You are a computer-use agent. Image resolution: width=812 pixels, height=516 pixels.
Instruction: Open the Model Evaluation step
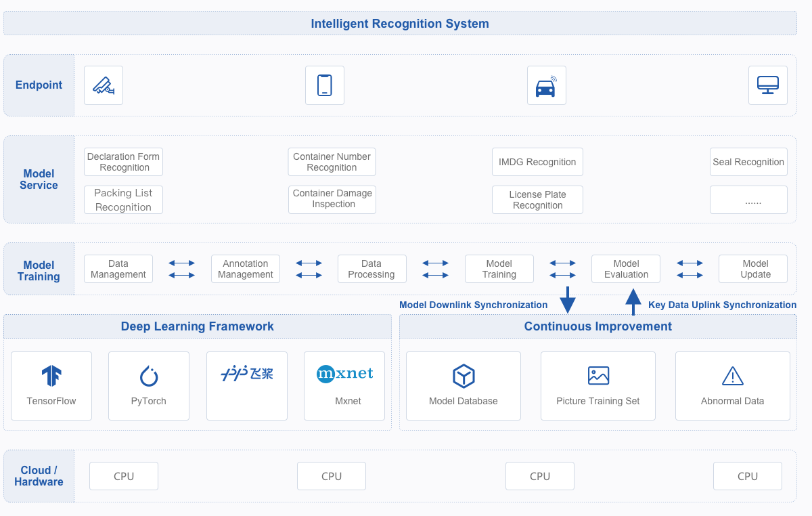(x=626, y=269)
